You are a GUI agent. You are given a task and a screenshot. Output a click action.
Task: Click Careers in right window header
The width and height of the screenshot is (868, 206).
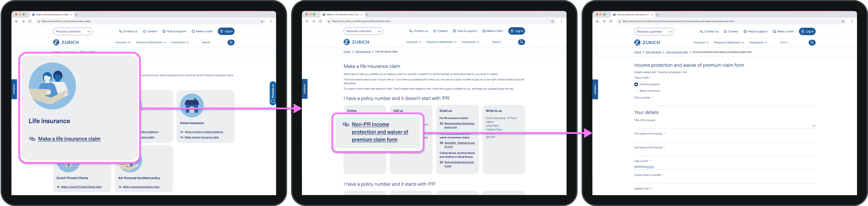tap(731, 32)
